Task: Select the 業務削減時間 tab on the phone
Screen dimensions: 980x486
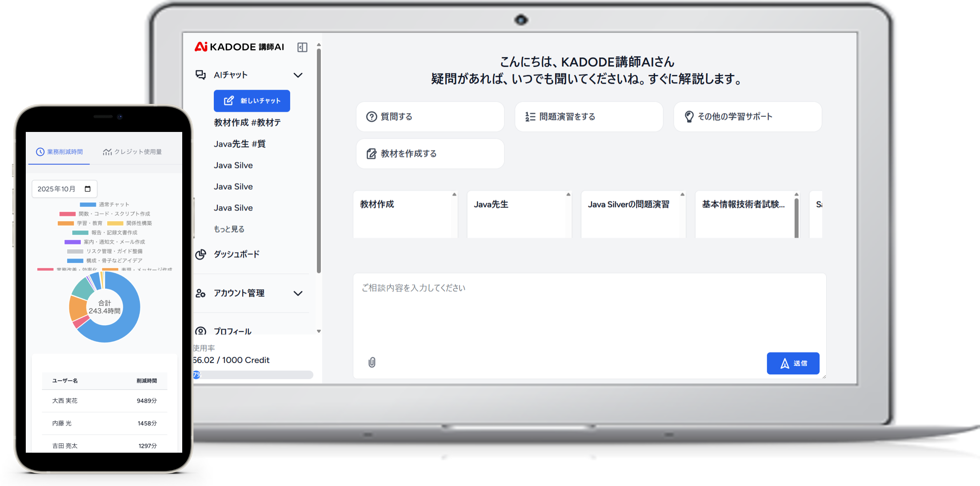Action: click(x=59, y=151)
